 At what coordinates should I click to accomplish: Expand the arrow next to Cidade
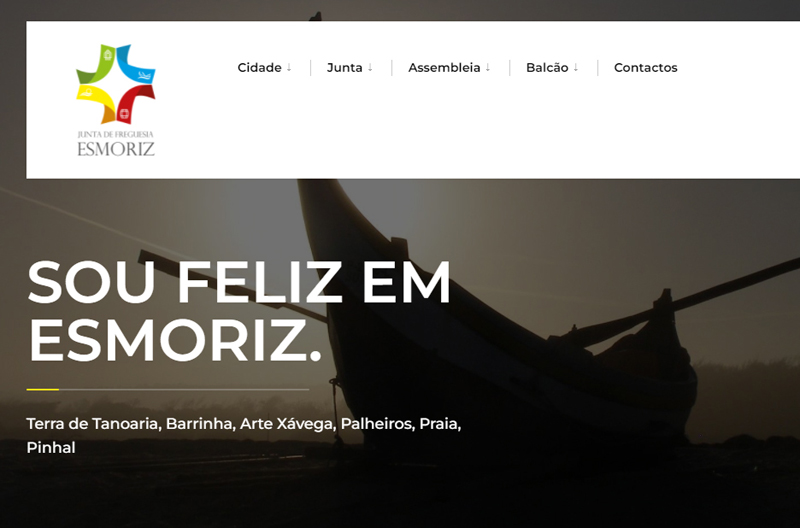click(289, 67)
